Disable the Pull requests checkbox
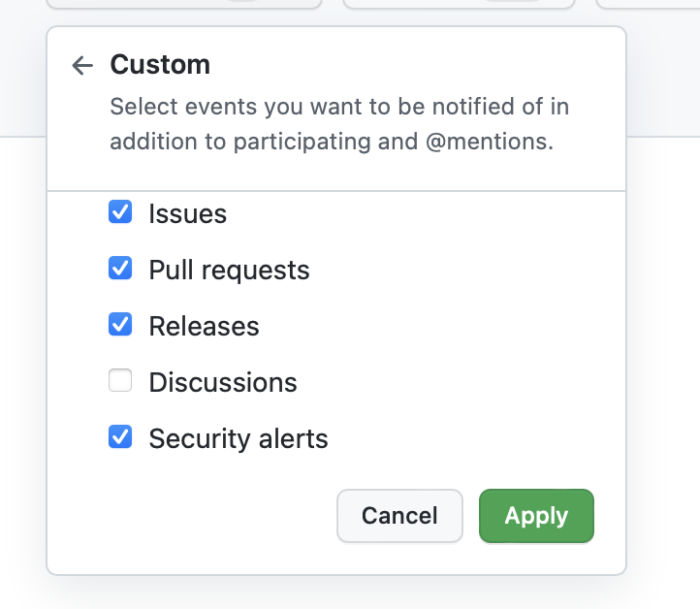This screenshot has width=700, height=609. (x=120, y=269)
